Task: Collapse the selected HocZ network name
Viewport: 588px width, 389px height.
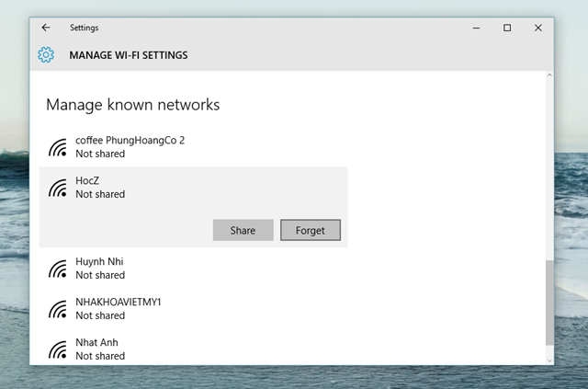Action: tap(87, 181)
